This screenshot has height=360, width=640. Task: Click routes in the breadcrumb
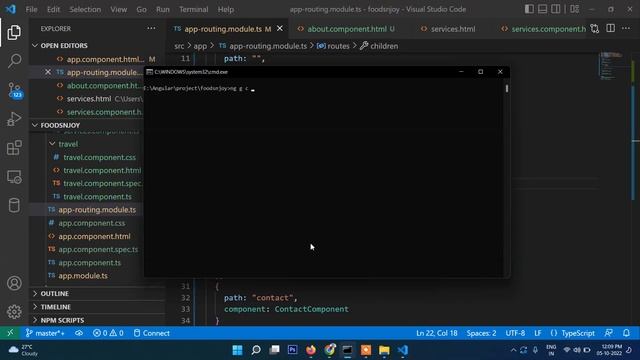click(x=338, y=46)
